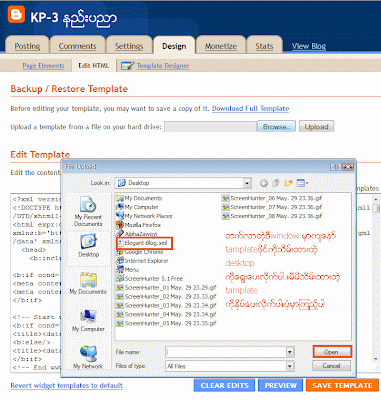Select ScreenHunter_05 May. 29 23.35.gif
The width and height of the screenshot is (381, 400).
click(x=167, y=323)
